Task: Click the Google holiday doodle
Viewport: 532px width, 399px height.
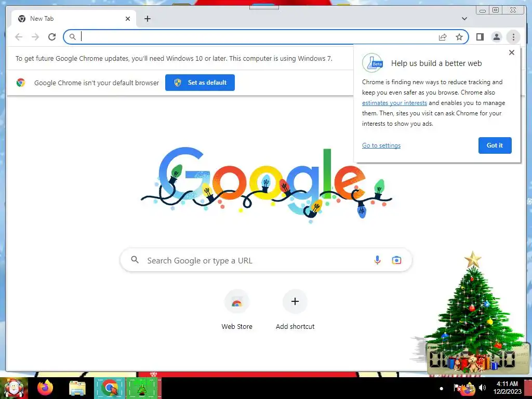Action: [267, 185]
